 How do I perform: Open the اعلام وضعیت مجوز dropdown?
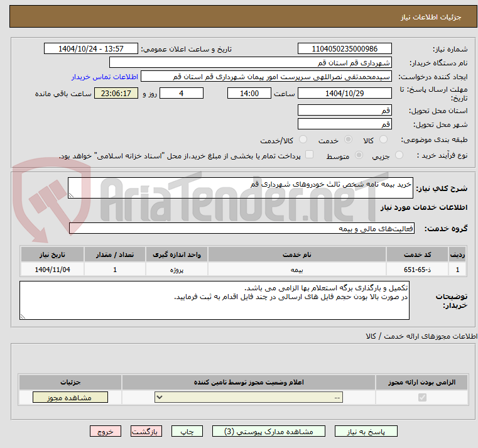tap(249, 397)
